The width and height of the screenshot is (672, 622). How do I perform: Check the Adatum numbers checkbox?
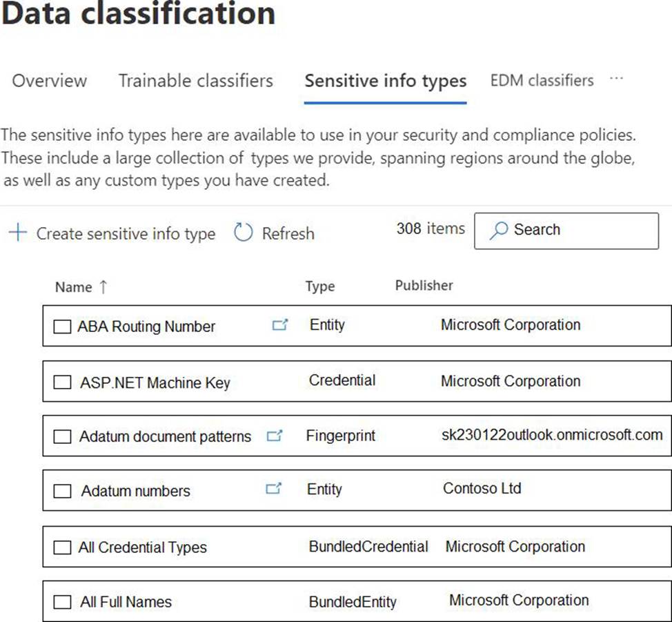point(62,491)
